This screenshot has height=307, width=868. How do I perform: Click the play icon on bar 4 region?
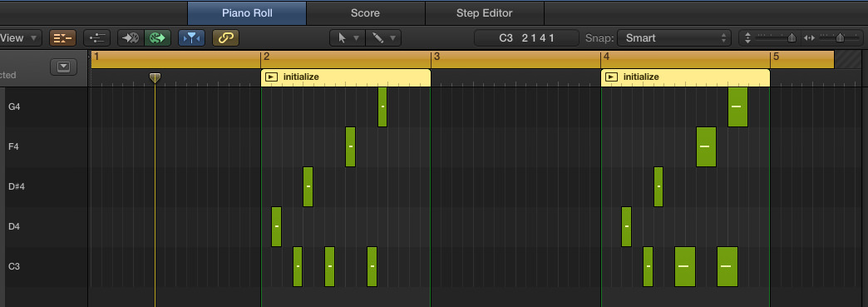pyautogui.click(x=611, y=77)
